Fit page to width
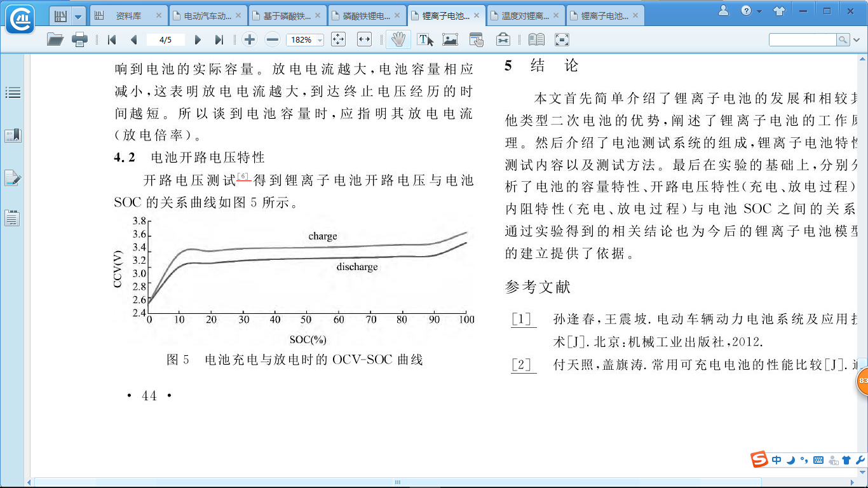This screenshot has width=868, height=488. point(364,39)
